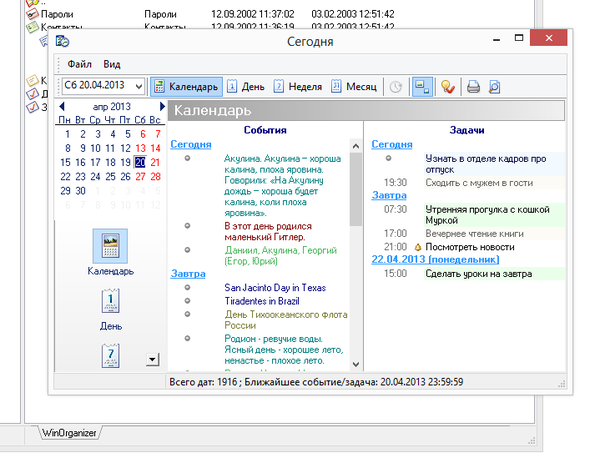This screenshot has height=468, width=600.
Task: Toggle the side panel layout button
Action: (x=422, y=86)
